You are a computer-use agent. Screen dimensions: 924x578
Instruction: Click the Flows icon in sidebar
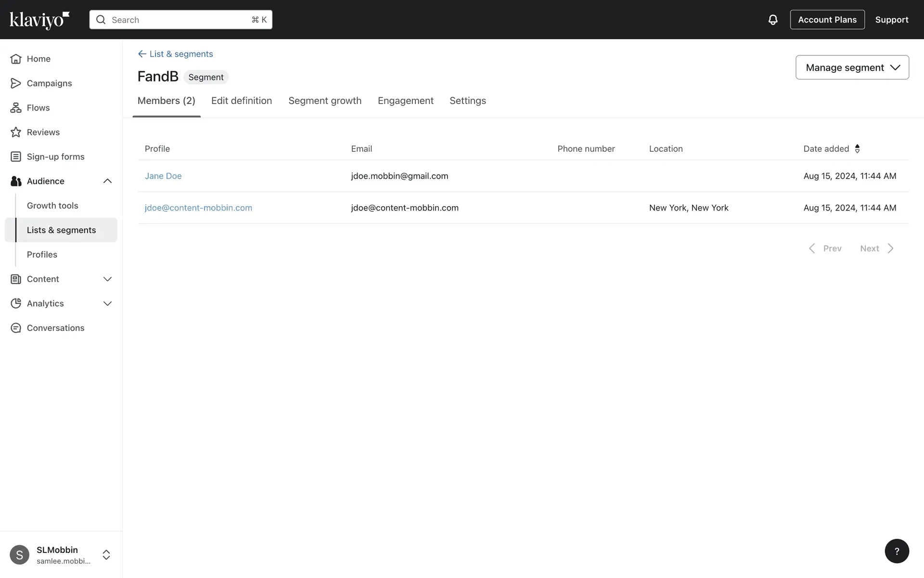click(x=16, y=108)
